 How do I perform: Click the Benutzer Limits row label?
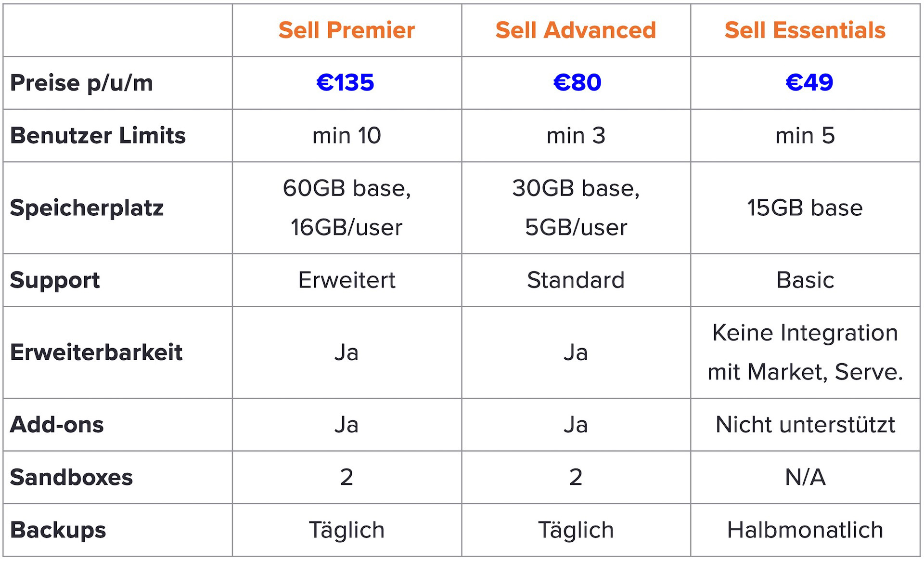pyautogui.click(x=98, y=136)
